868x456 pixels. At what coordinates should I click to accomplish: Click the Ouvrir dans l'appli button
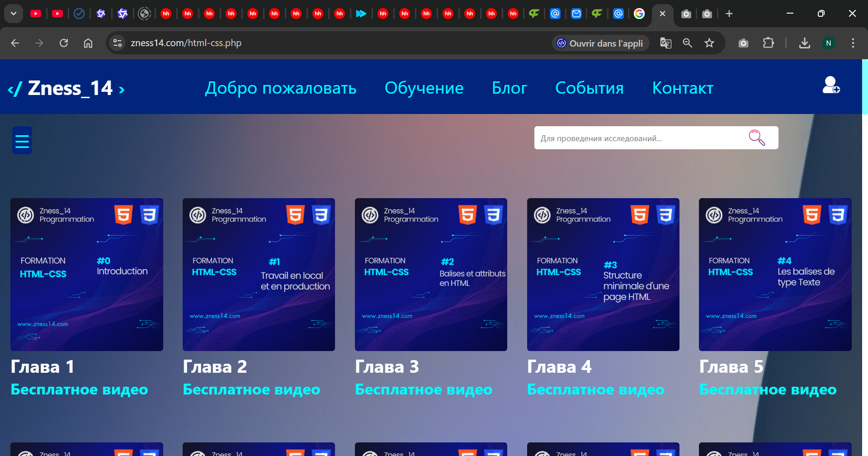point(600,43)
